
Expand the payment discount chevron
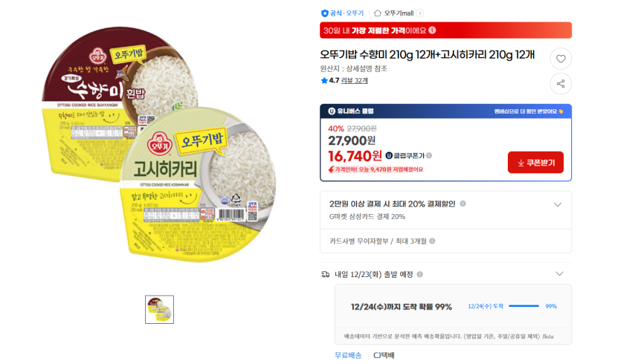(x=558, y=204)
